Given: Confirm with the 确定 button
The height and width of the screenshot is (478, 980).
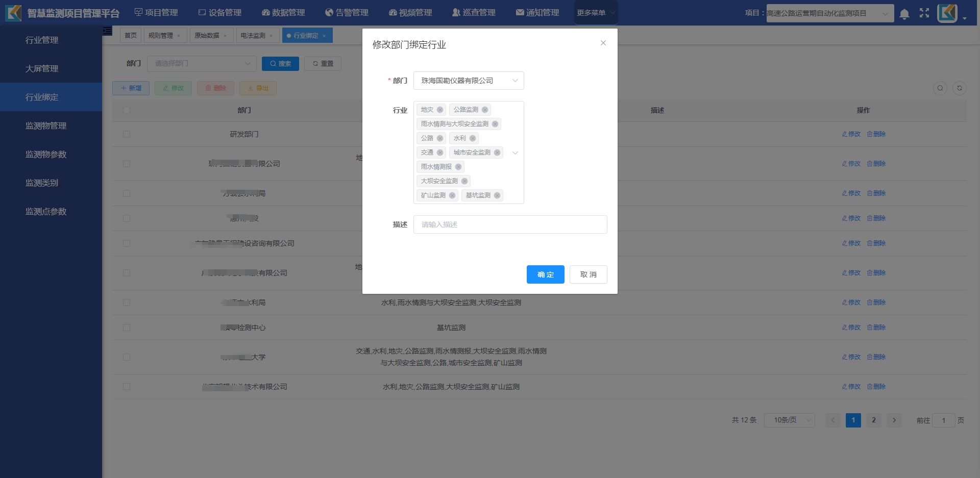Looking at the screenshot, I should pos(545,274).
